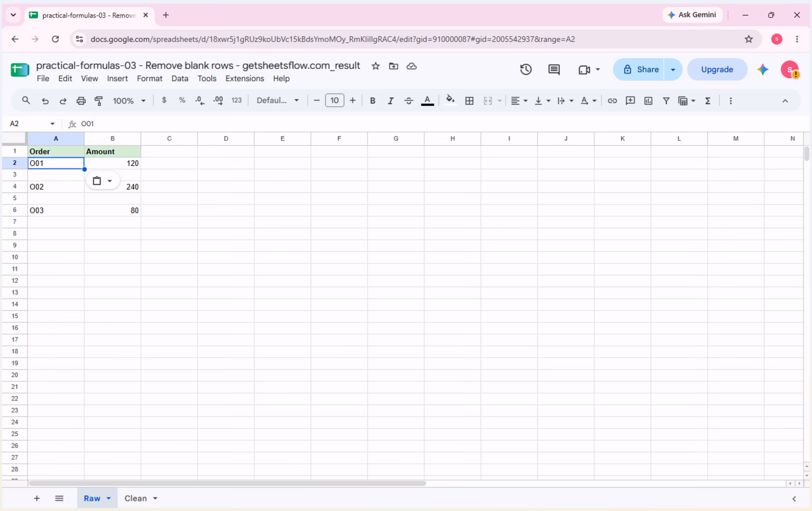Format cell as currency
Viewport: 812px width, 511px height.
coord(164,101)
